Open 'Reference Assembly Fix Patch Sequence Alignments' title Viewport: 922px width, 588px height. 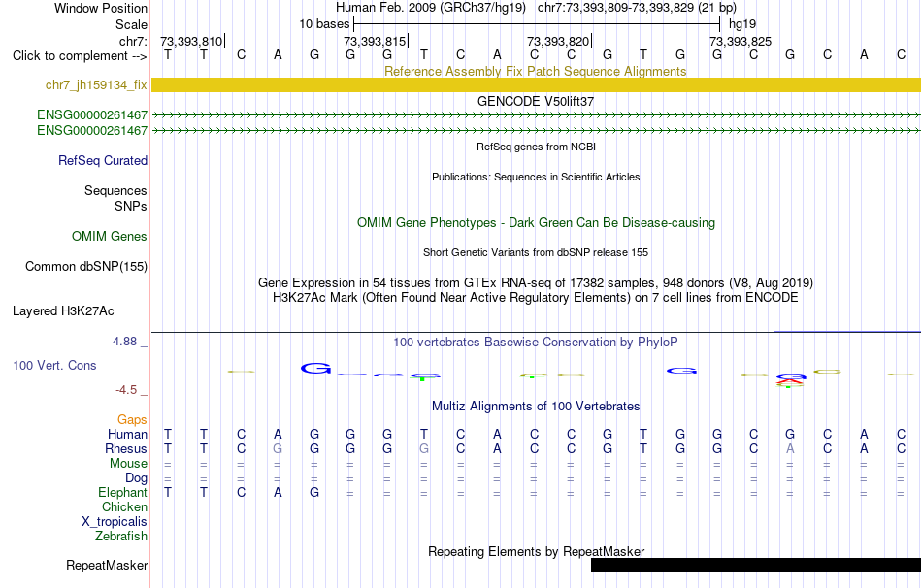(536, 71)
